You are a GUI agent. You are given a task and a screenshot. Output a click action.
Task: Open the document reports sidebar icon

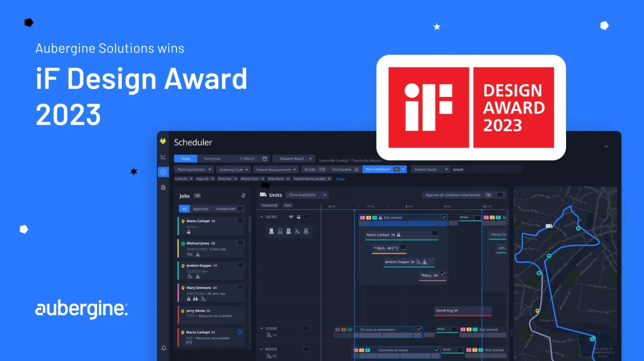pyautogui.click(x=163, y=187)
